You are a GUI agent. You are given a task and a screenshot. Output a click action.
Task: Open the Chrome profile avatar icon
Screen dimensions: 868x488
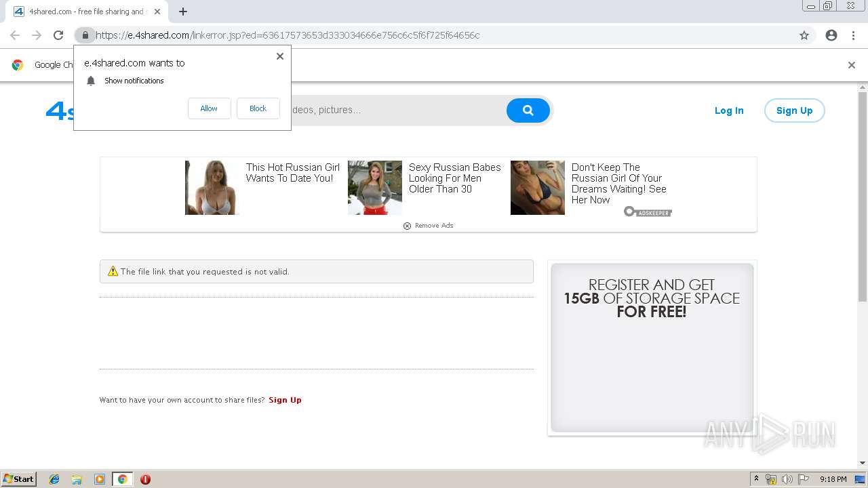click(x=831, y=35)
